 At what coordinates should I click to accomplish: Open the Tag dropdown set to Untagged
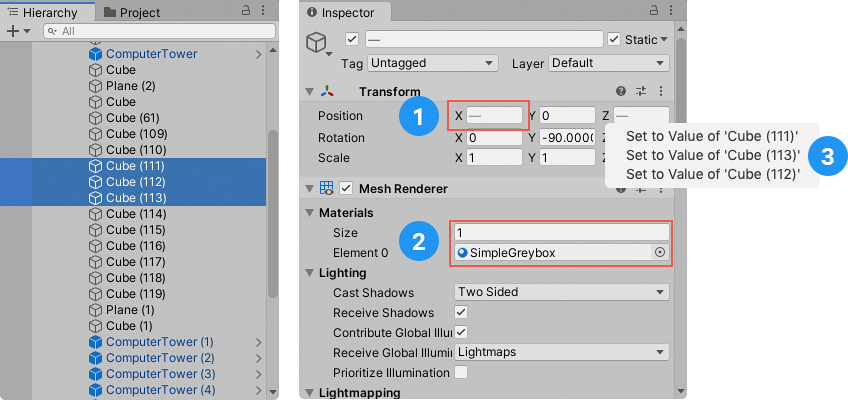coord(433,63)
